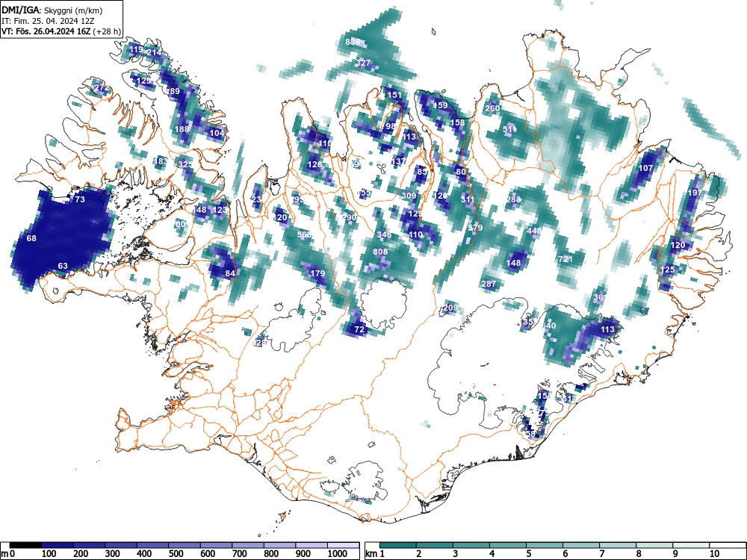Click the visibility value 179 on the map
This screenshot has height=560, width=747.
(317, 273)
